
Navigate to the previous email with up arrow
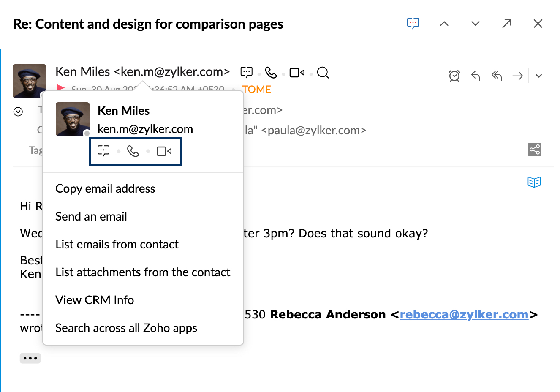click(x=444, y=23)
